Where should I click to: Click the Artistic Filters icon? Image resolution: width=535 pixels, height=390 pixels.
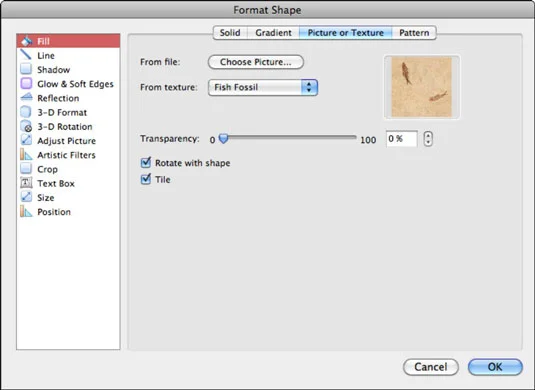click(x=26, y=155)
